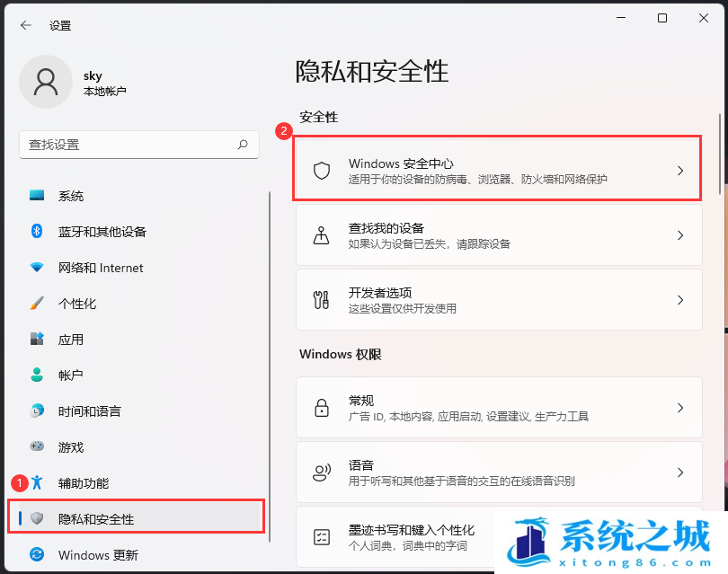Click the checklist icon for 墨迹书写和键入个性化
The image size is (728, 574).
321,537
